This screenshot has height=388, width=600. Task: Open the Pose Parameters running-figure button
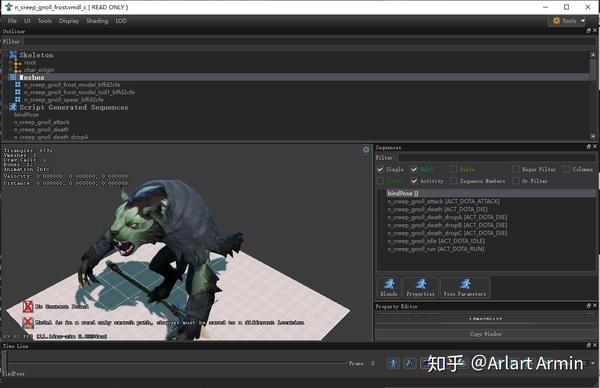point(465,288)
